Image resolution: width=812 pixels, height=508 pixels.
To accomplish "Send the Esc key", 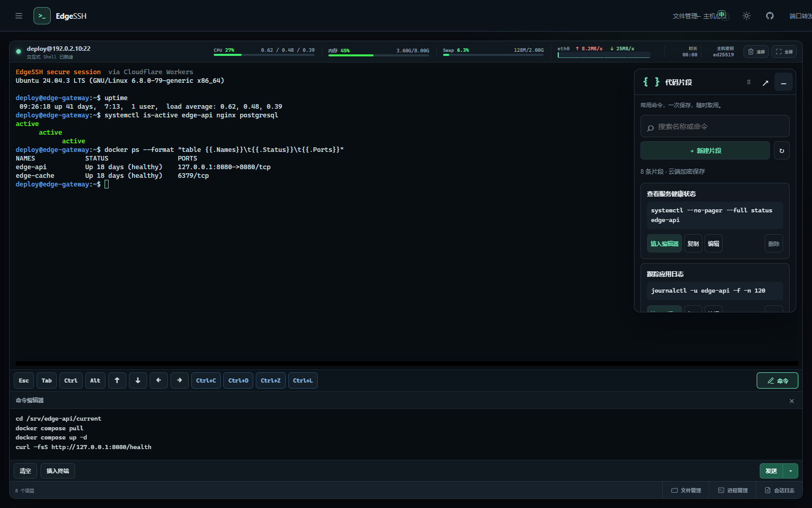I will coord(24,380).
